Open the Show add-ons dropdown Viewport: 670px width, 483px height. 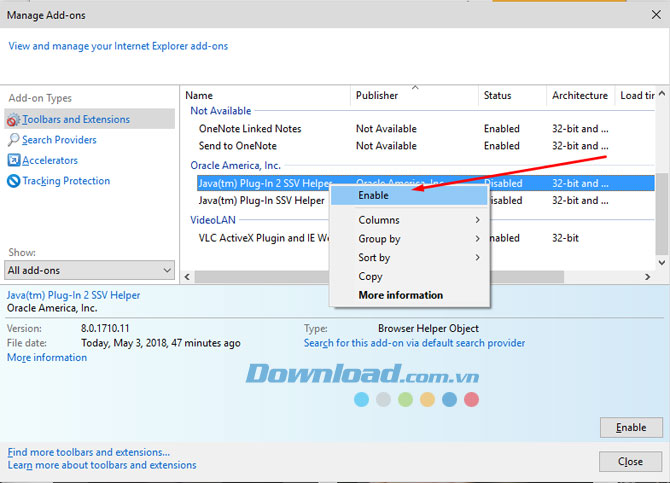pyautogui.click(x=89, y=270)
